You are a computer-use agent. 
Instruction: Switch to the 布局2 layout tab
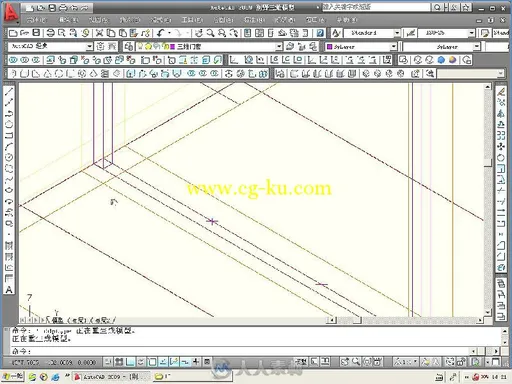tap(103, 320)
